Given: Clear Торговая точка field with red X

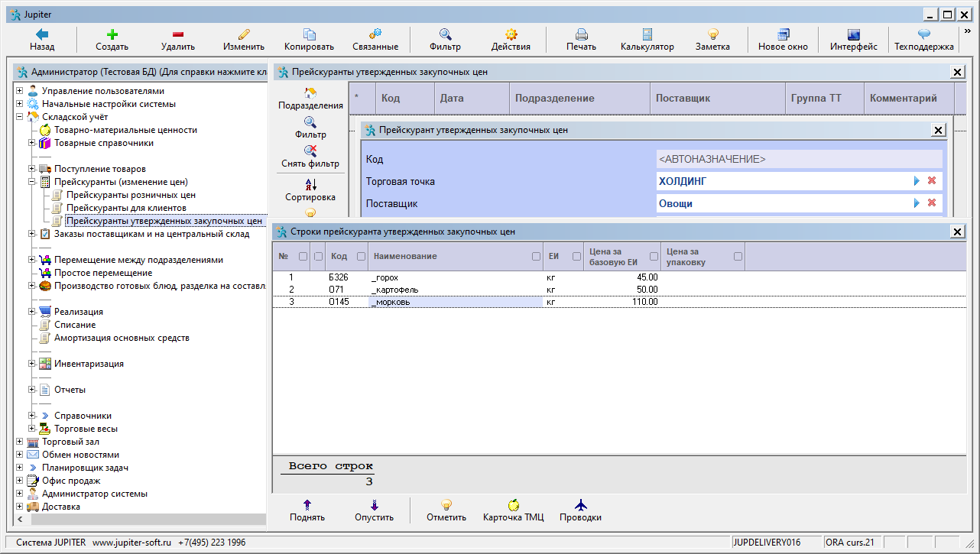Looking at the screenshot, I should point(932,181).
